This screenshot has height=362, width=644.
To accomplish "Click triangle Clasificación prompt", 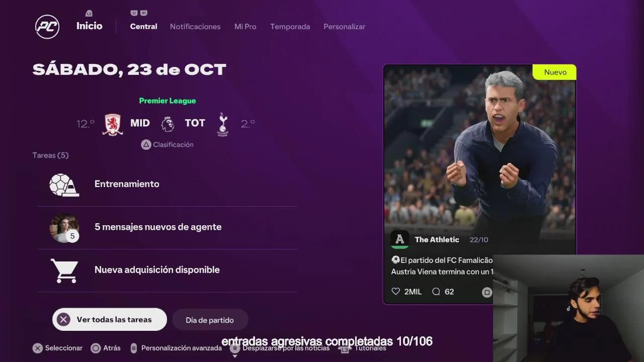I will coord(167,145).
